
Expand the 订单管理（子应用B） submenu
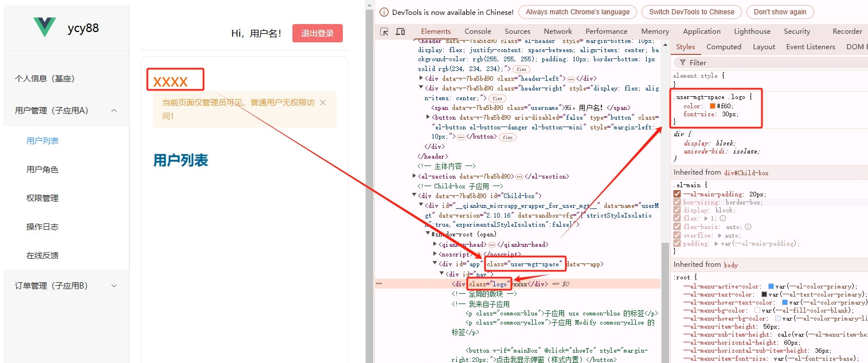coord(114,286)
